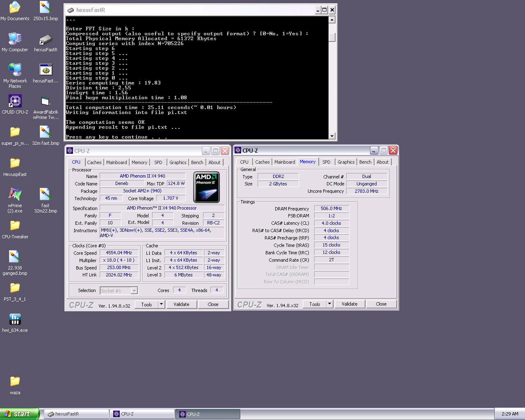The height and width of the screenshot is (420, 525).
Task: Select wPrime (2).exe desktop icon
Action: point(15,201)
